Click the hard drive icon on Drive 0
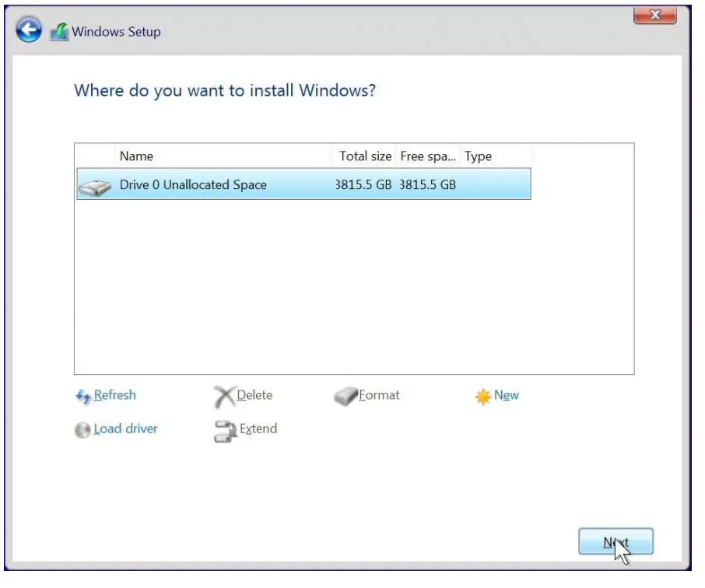705x588 pixels. click(x=94, y=184)
